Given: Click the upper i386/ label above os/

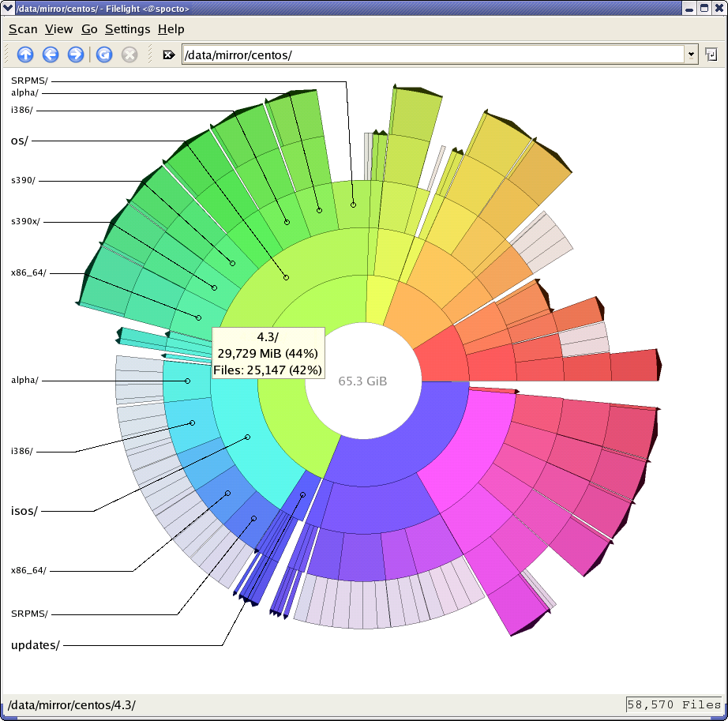Looking at the screenshot, I should [x=22, y=110].
